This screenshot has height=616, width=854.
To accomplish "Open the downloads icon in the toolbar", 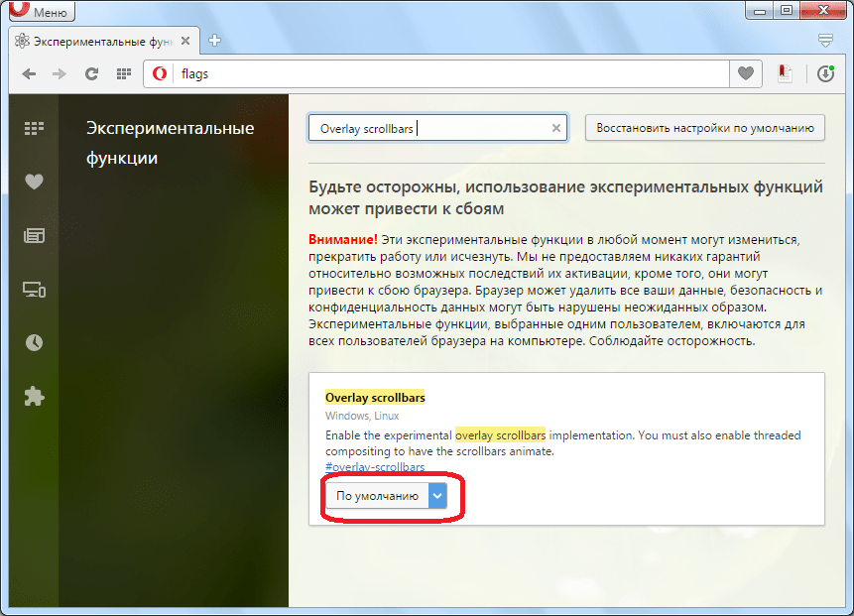I will 825,73.
